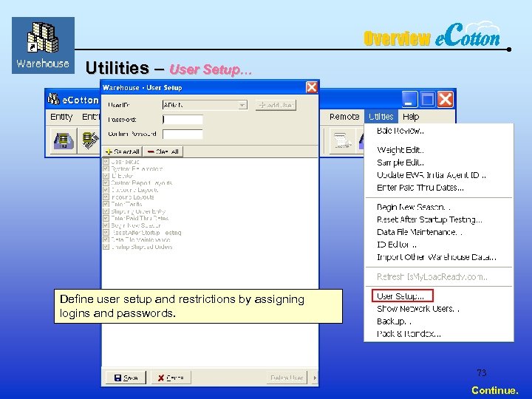Click the Select All button
The height and width of the screenshot is (399, 532).
[x=122, y=151]
